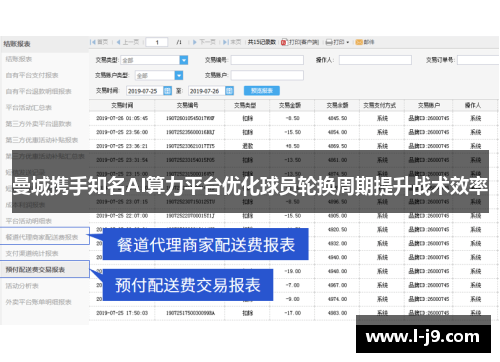Click the balance cell 4845.50
The width and height of the screenshot is (500, 362).
(337, 118)
